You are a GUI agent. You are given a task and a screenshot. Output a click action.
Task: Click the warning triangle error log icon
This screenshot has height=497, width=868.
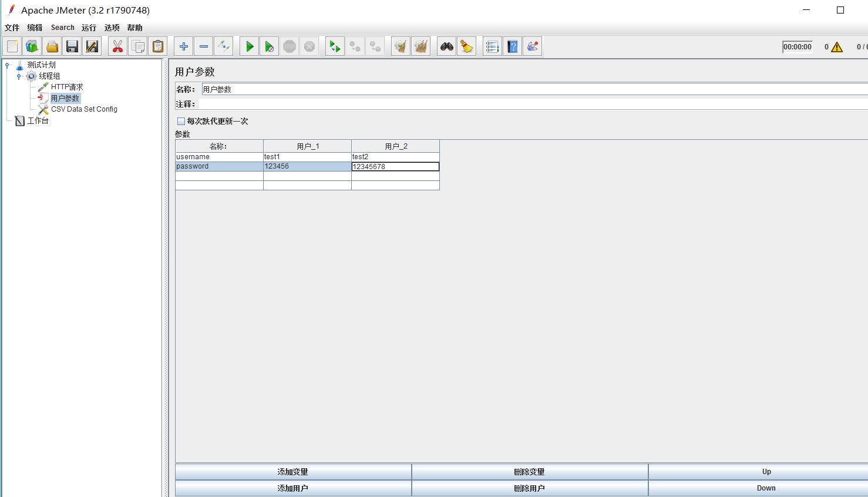[837, 47]
